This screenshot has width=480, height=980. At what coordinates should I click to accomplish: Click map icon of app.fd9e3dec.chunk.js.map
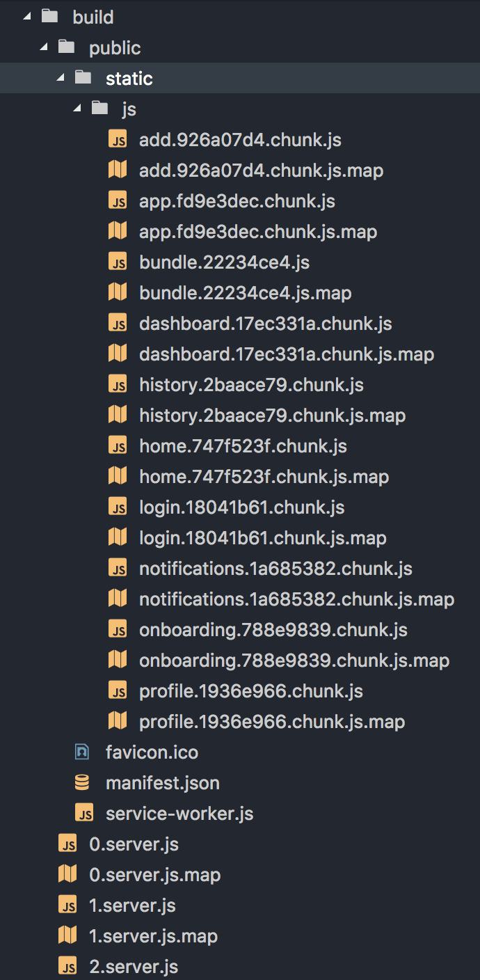pyautogui.click(x=118, y=231)
